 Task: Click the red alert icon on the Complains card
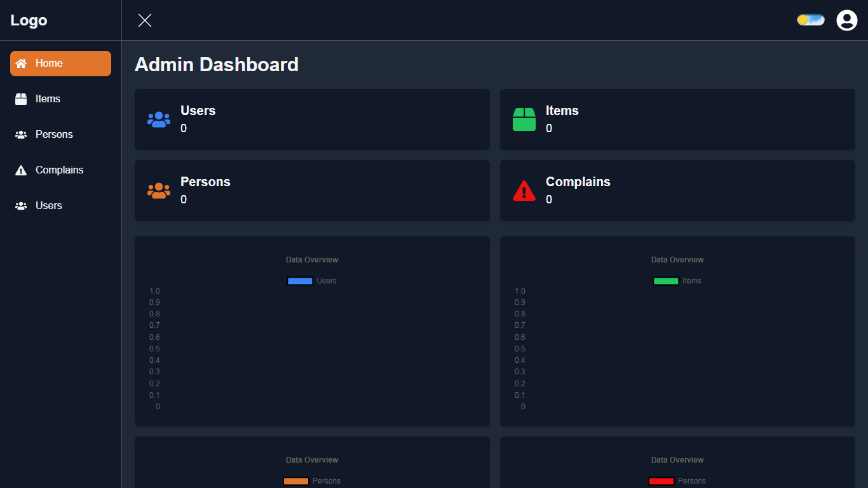point(524,191)
